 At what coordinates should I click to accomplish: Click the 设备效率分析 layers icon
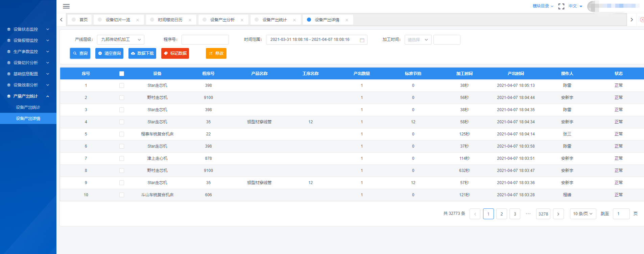coord(9,85)
